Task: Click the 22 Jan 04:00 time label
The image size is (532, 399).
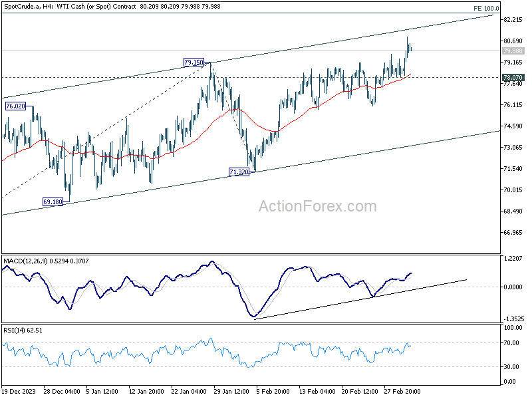Action: (x=189, y=391)
